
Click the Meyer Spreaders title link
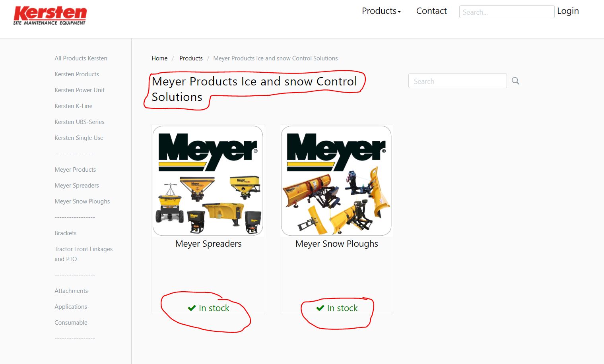pyautogui.click(x=208, y=244)
